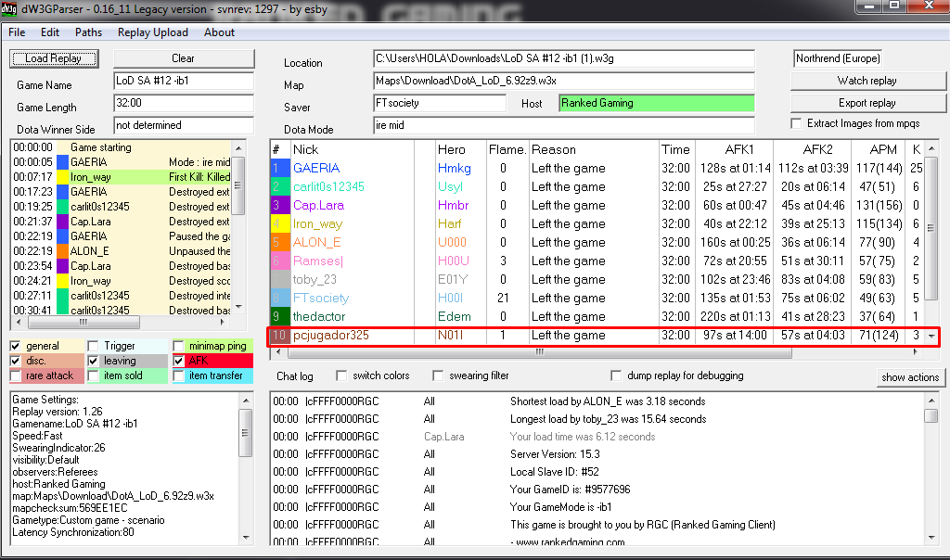The image size is (950, 560).
Task: Toggle the rare attack checkbox
Action: coord(16,375)
